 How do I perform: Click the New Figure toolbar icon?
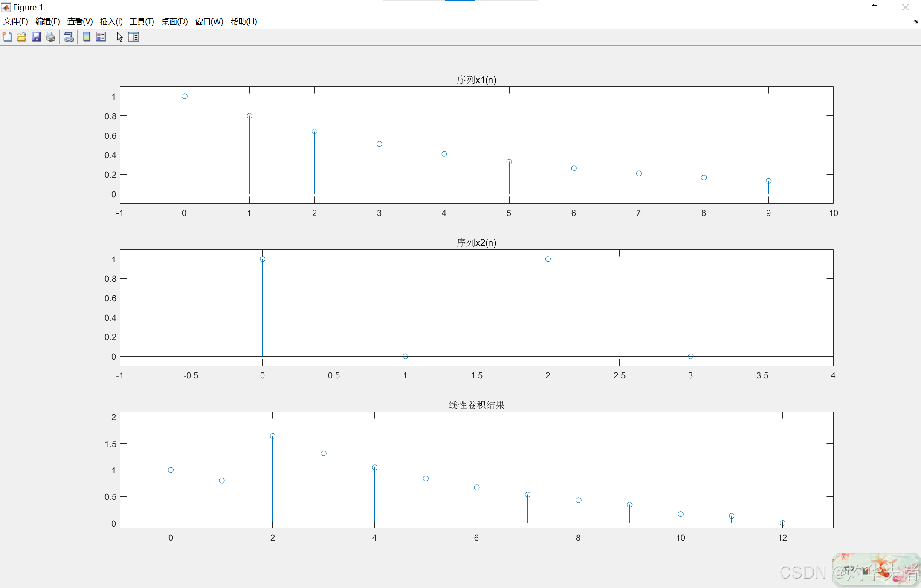7,37
